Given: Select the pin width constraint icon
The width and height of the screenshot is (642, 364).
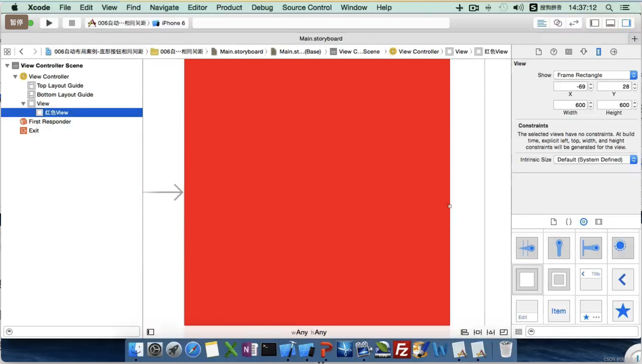Looking at the screenshot, I should (478, 332).
